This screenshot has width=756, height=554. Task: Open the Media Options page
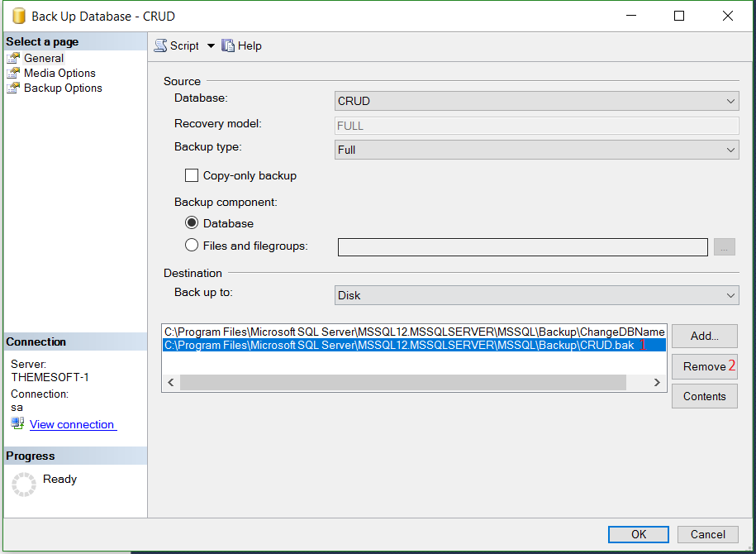pyautogui.click(x=59, y=73)
